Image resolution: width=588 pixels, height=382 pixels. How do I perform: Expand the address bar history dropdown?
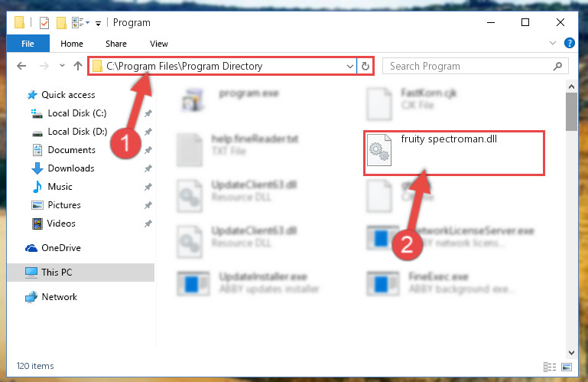[x=350, y=67]
